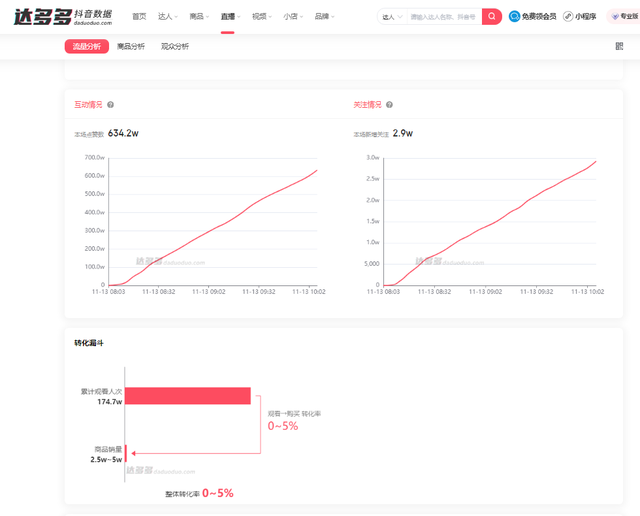Image resolution: width=640 pixels, height=516 pixels.
Task: Click the 2.9w new followers value
Action: tap(402, 133)
